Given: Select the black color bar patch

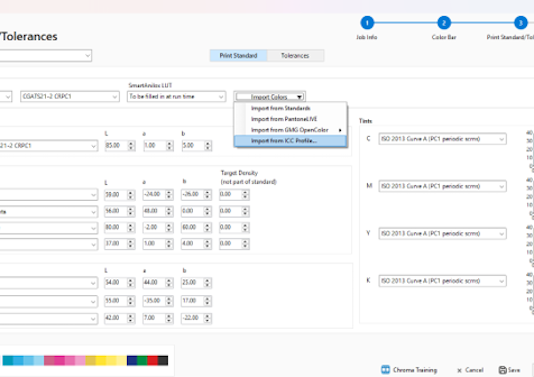Looking at the screenshot, I should [x=163, y=361].
